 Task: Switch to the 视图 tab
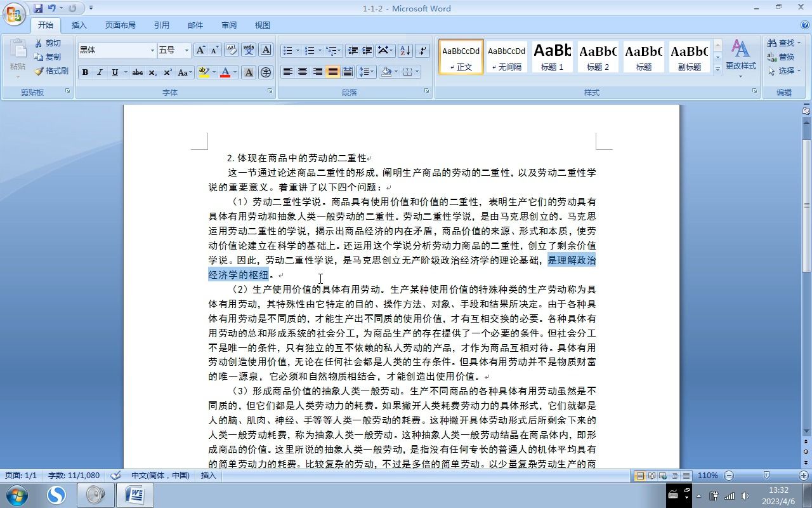pyautogui.click(x=263, y=25)
